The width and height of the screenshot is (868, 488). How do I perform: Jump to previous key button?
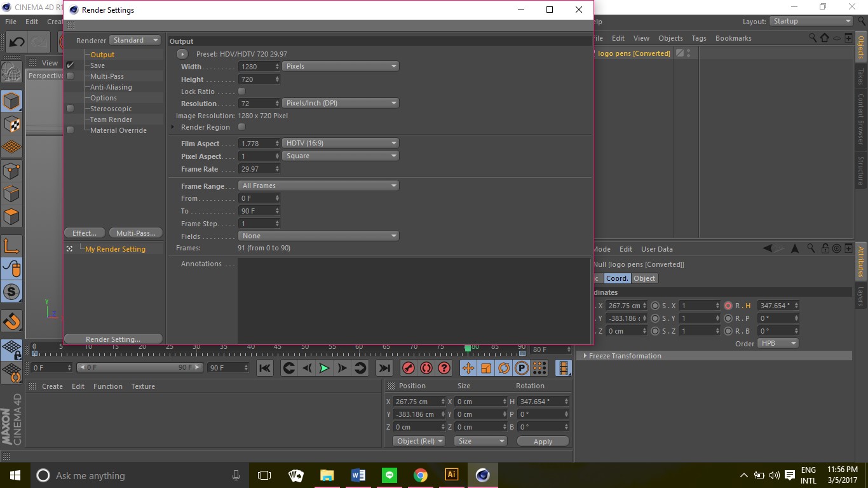(289, 368)
